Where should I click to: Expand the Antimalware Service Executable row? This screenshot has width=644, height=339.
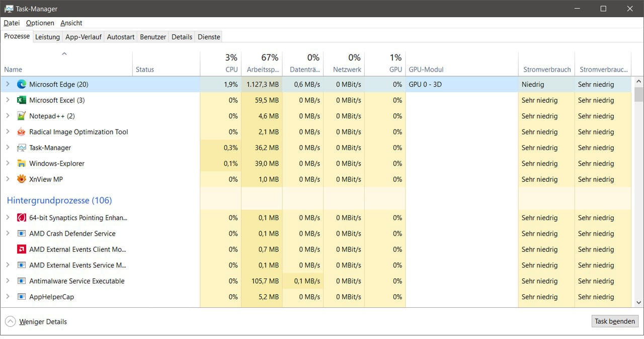pyautogui.click(x=8, y=281)
